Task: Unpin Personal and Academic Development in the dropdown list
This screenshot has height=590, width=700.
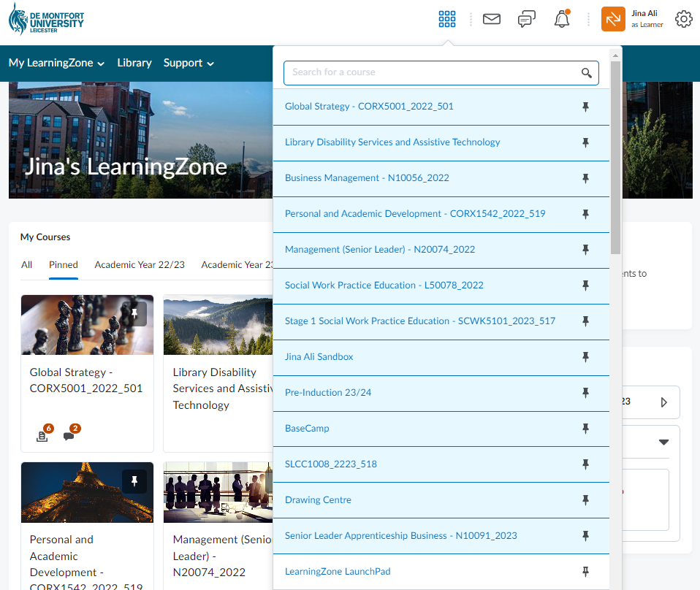Action: coord(585,214)
